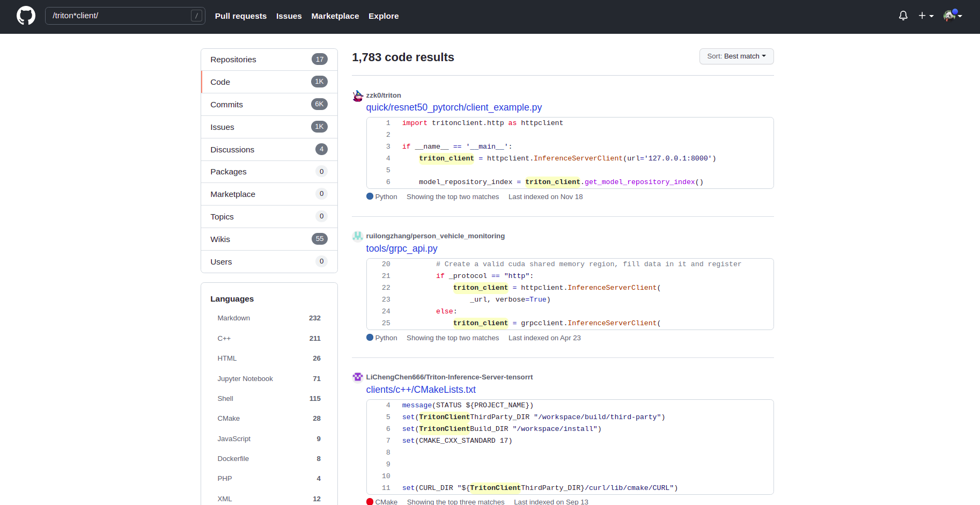
Task: Filter by Shell language
Action: [269, 399]
